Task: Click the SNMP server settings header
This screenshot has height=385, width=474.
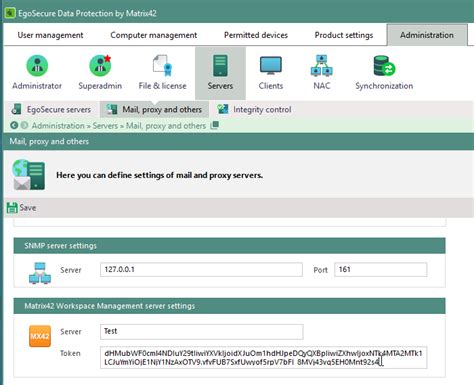Action: [x=229, y=246]
